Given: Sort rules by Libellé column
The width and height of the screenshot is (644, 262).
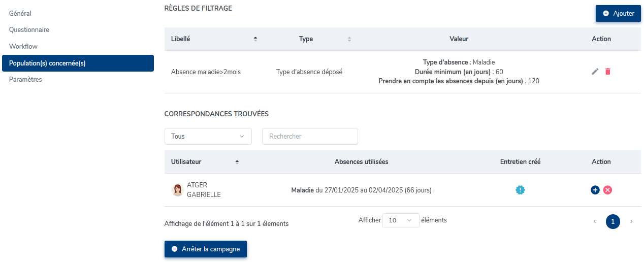Looking at the screenshot, I should pyautogui.click(x=255, y=39).
